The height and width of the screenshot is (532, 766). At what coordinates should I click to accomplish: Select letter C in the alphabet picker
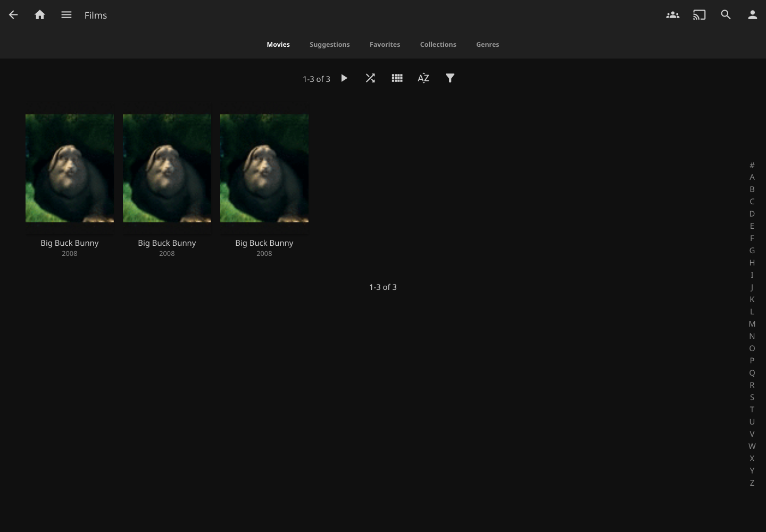click(752, 201)
